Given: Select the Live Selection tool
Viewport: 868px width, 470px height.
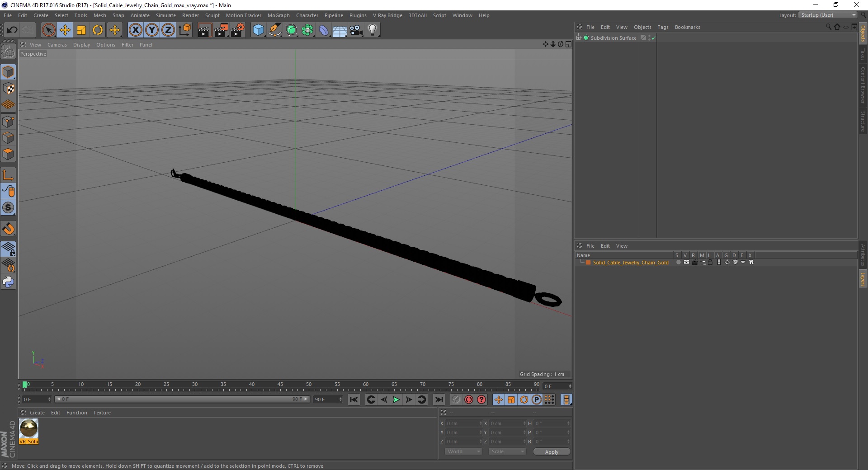Looking at the screenshot, I should pyautogui.click(x=48, y=30).
